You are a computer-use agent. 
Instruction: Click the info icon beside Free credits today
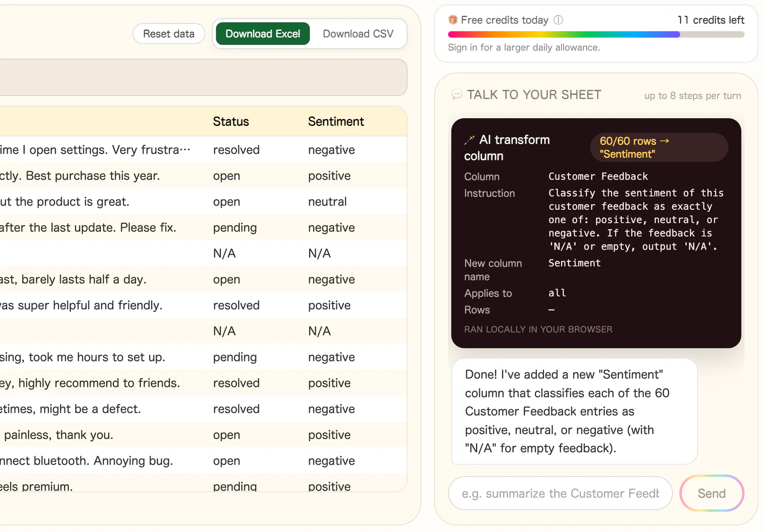(x=558, y=20)
